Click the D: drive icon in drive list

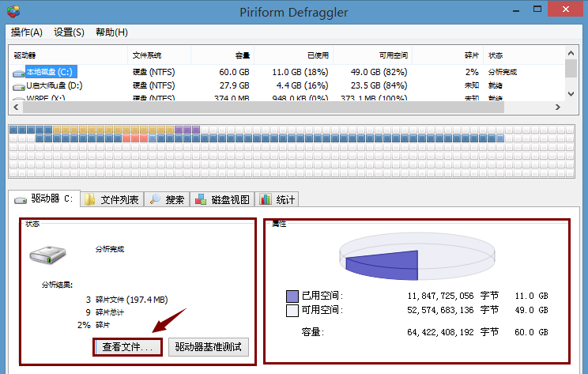coord(18,87)
